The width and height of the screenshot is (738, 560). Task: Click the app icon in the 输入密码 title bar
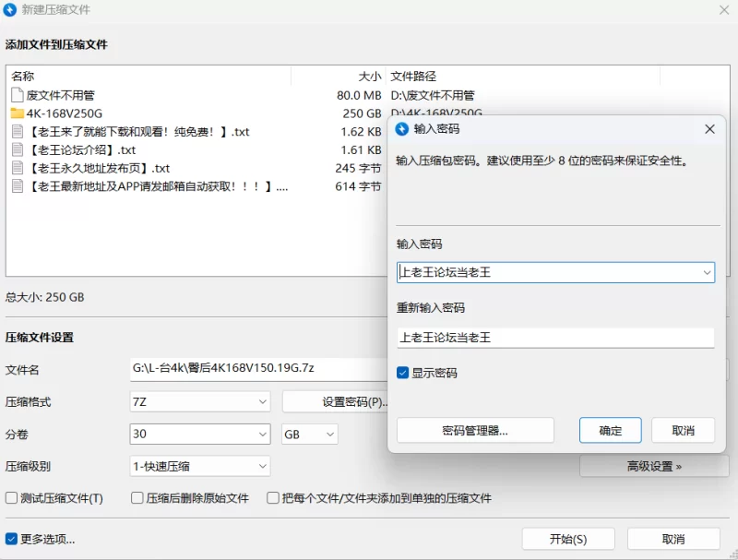[401, 129]
